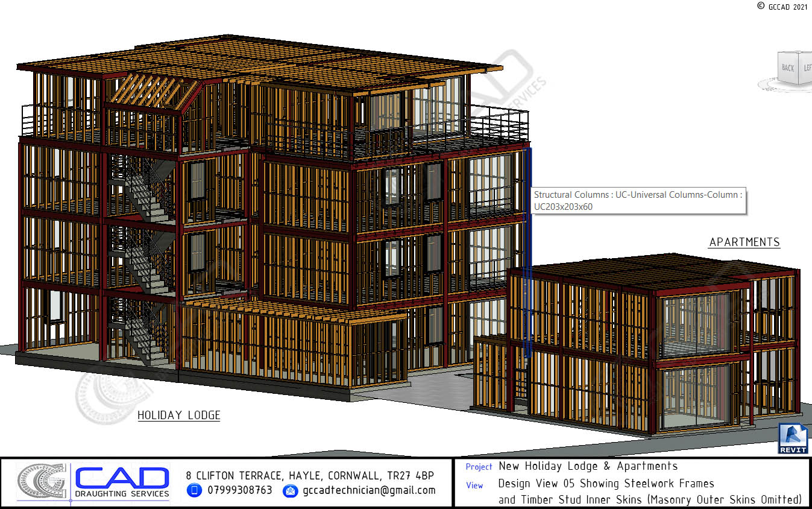
Task: Click the ViewCube BACK face
Action: (x=788, y=67)
